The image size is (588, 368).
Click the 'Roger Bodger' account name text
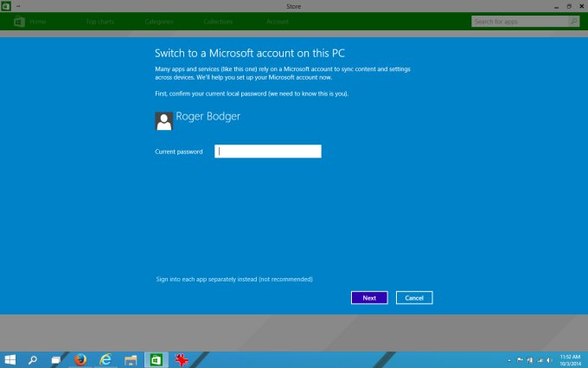tap(208, 116)
